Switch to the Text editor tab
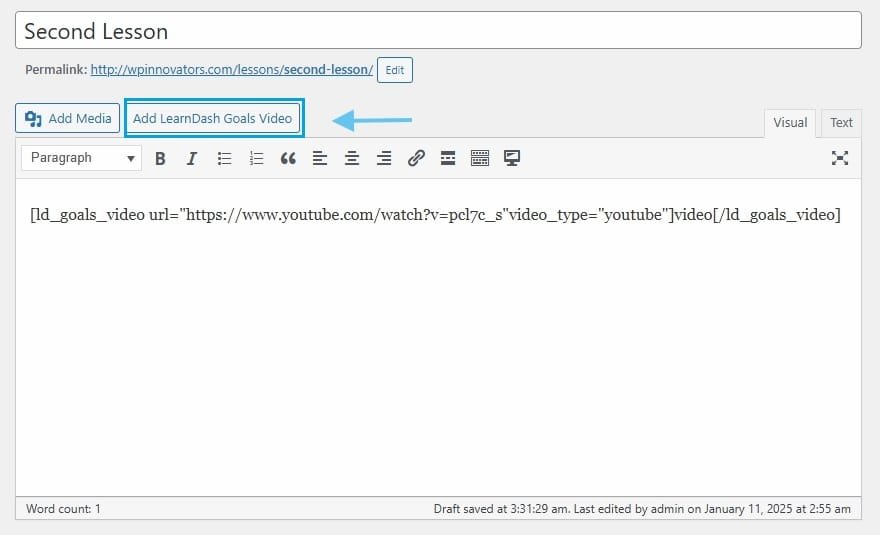Viewport: 880px width, 535px height. pyautogui.click(x=841, y=123)
